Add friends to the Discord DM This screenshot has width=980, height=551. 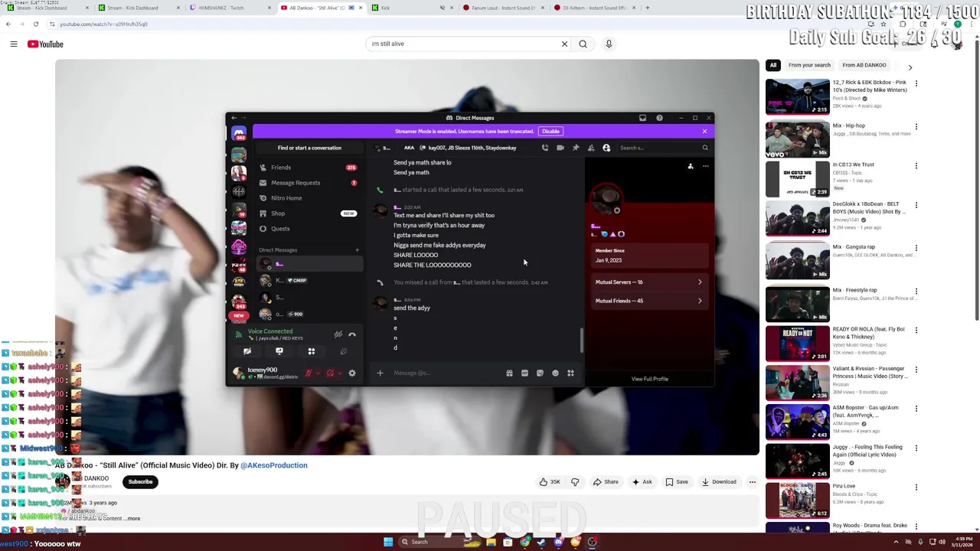(591, 148)
